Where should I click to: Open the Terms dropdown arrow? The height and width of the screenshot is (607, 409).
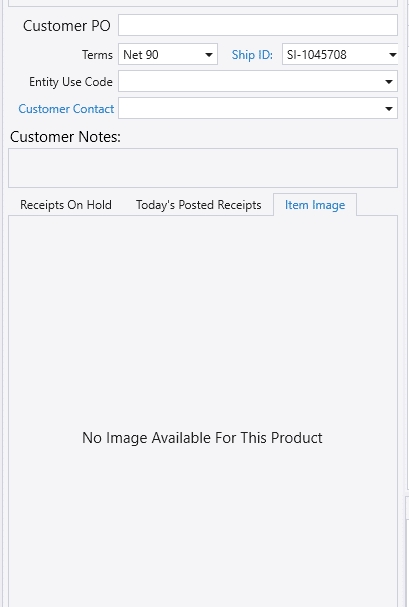click(209, 55)
